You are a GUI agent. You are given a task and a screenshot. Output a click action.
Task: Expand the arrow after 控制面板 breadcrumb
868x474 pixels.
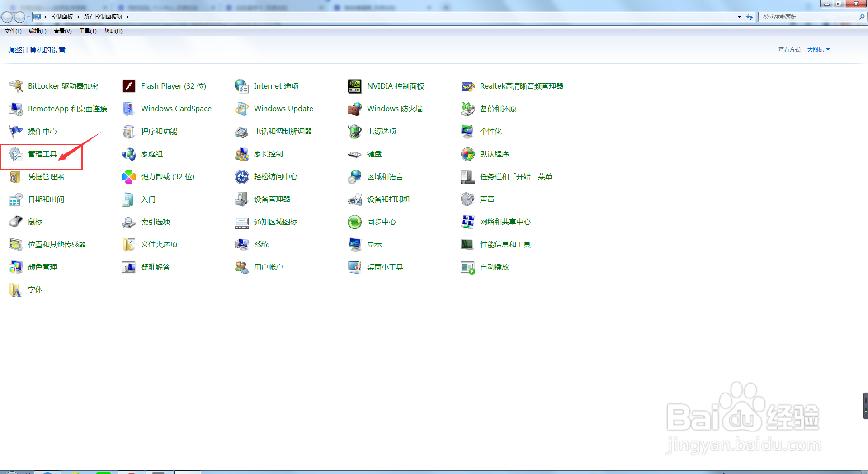coord(78,17)
